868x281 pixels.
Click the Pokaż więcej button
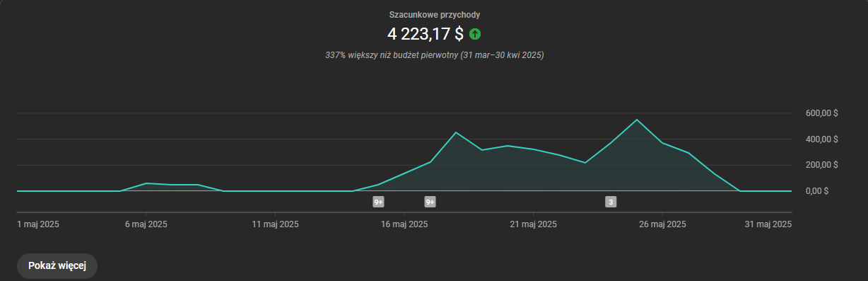coord(57,266)
